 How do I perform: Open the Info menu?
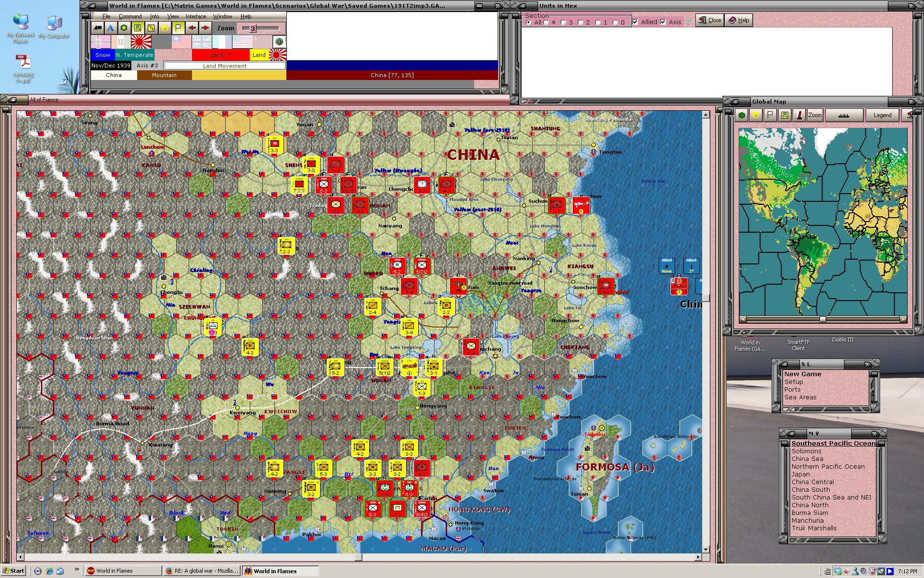click(x=154, y=16)
